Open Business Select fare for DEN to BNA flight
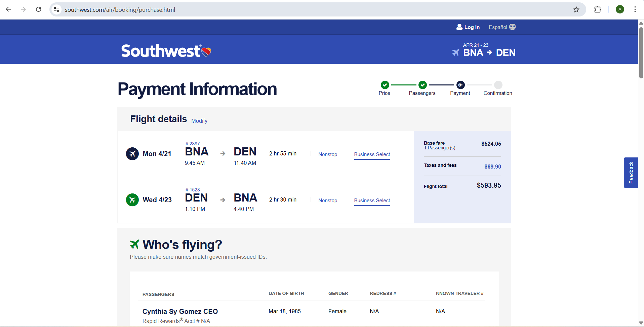The width and height of the screenshot is (644, 327). pos(372,201)
